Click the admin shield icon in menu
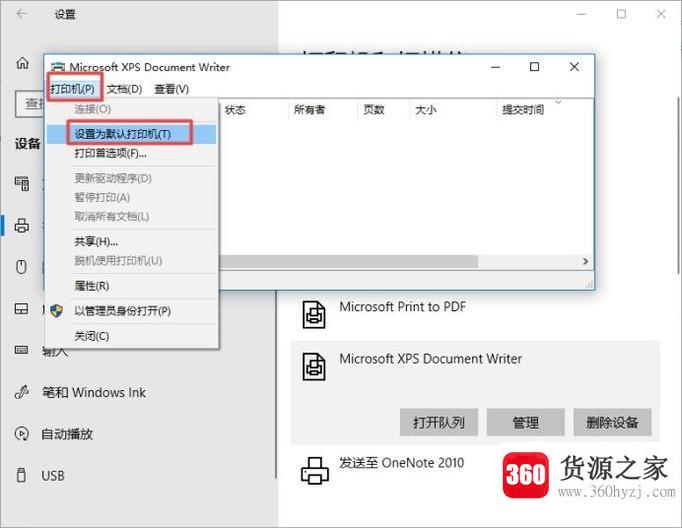 57,311
